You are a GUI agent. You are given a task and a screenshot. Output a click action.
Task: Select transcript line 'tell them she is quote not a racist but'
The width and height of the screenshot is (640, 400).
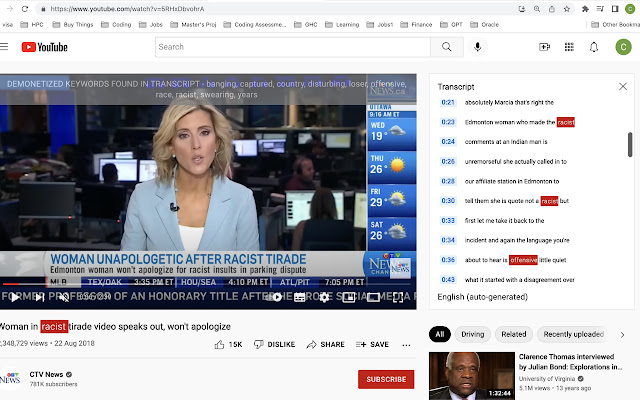tap(517, 201)
